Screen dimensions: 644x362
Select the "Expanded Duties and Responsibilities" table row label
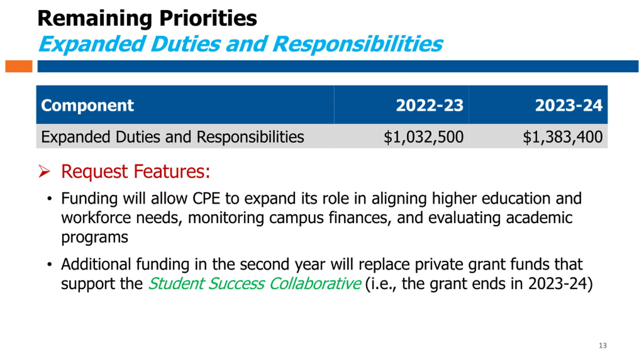(172, 137)
